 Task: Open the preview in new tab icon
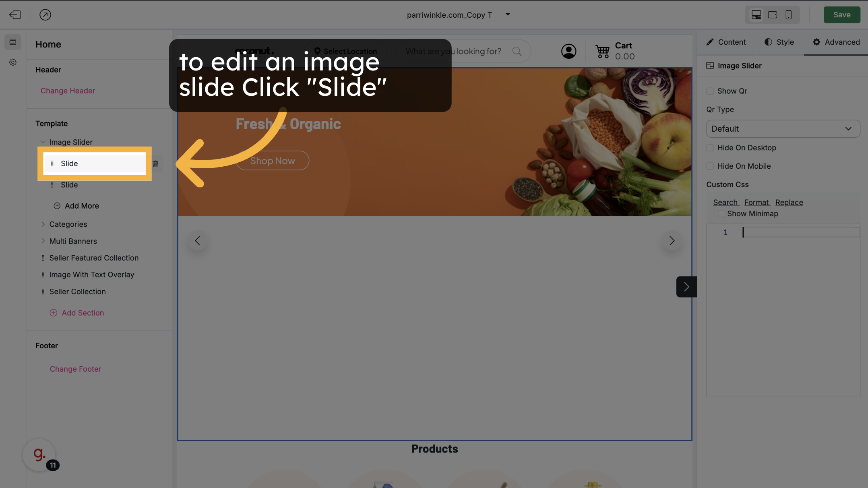(45, 15)
